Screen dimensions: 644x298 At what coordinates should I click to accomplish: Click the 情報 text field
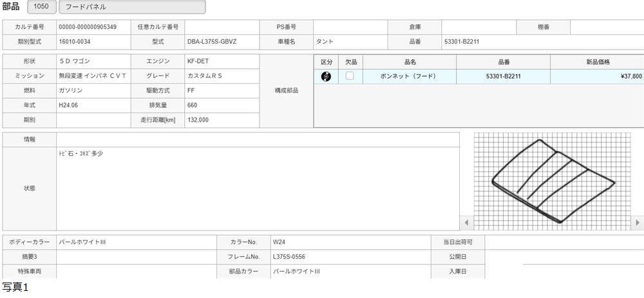tap(258, 140)
